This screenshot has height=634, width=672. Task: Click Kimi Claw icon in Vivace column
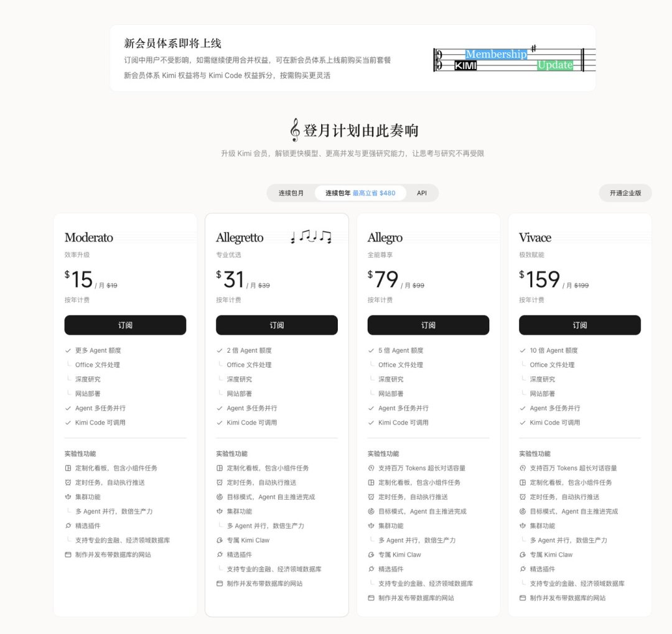(x=523, y=555)
